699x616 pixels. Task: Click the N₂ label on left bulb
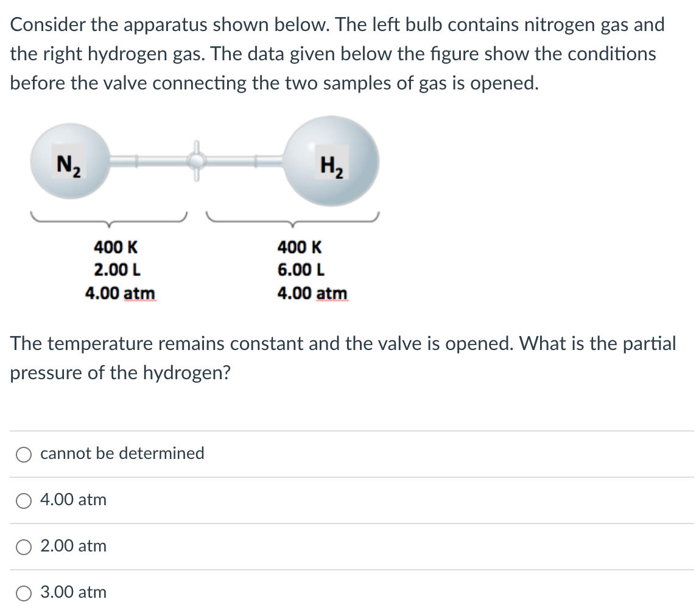click(x=69, y=164)
